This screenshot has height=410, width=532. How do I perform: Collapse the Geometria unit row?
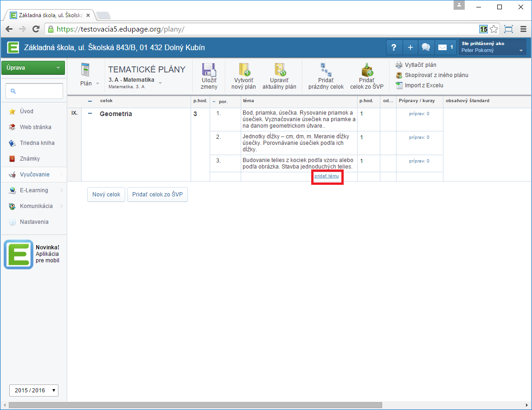tap(90, 114)
